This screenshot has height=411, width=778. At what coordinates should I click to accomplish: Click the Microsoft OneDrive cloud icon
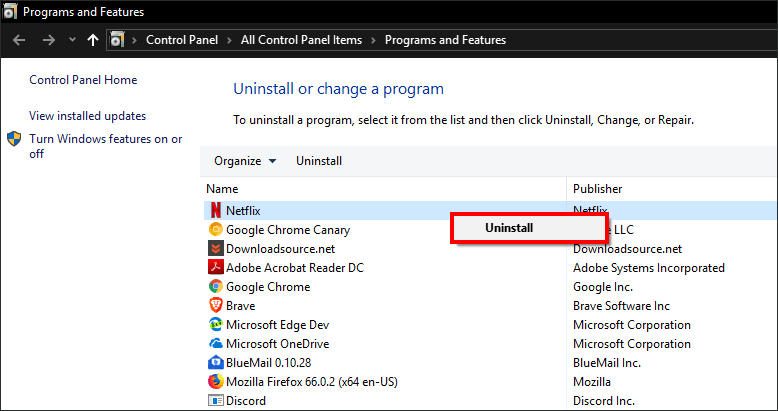(x=215, y=343)
